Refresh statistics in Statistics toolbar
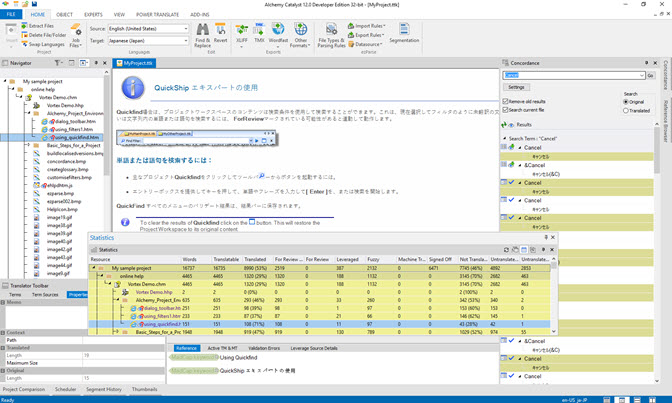 (x=507, y=250)
